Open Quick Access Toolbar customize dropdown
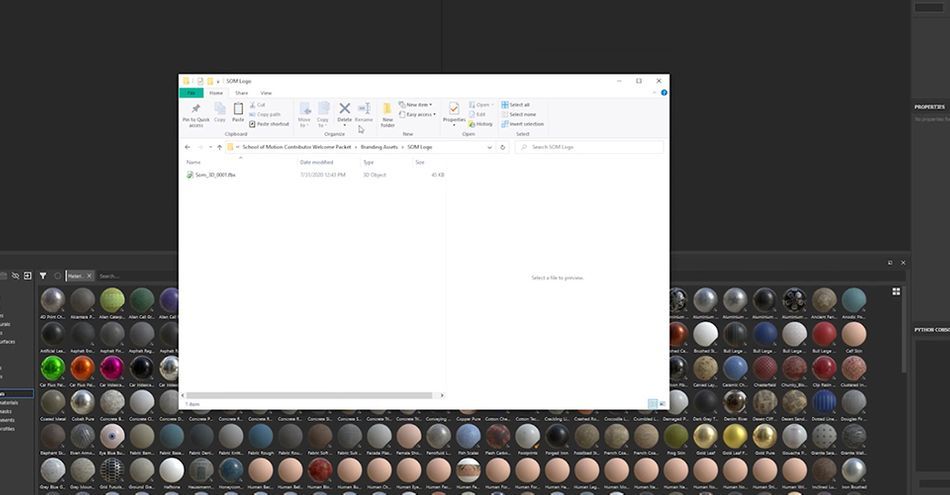Image resolution: width=950 pixels, height=495 pixels. point(218,81)
